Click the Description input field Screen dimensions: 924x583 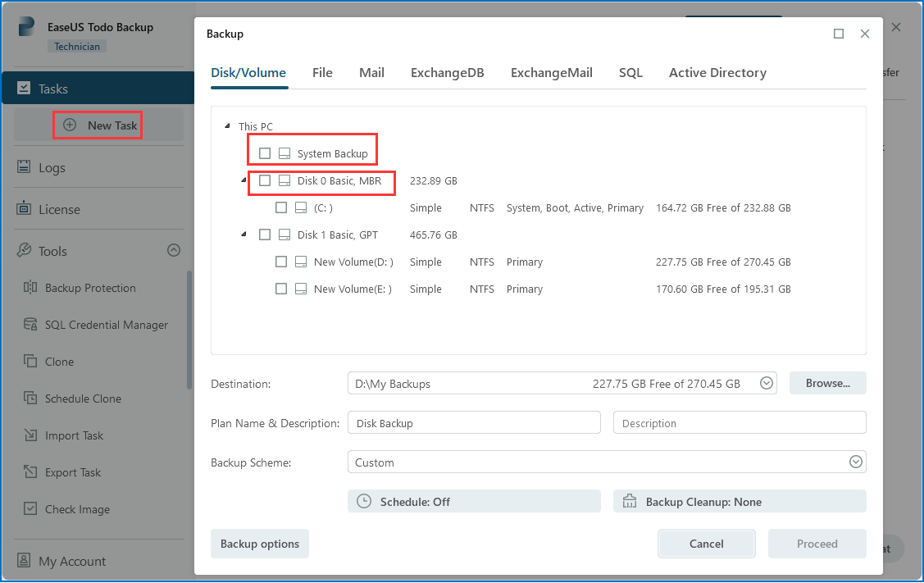point(739,423)
